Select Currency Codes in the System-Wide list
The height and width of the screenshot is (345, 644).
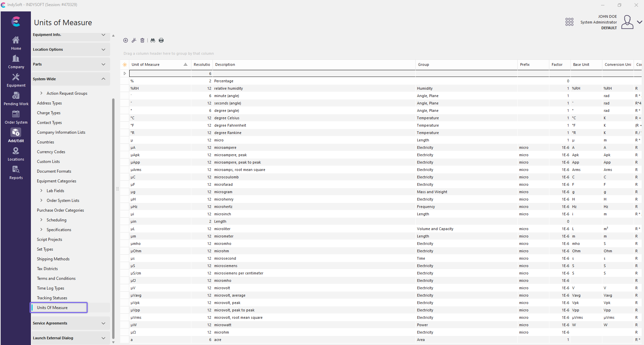(x=51, y=152)
